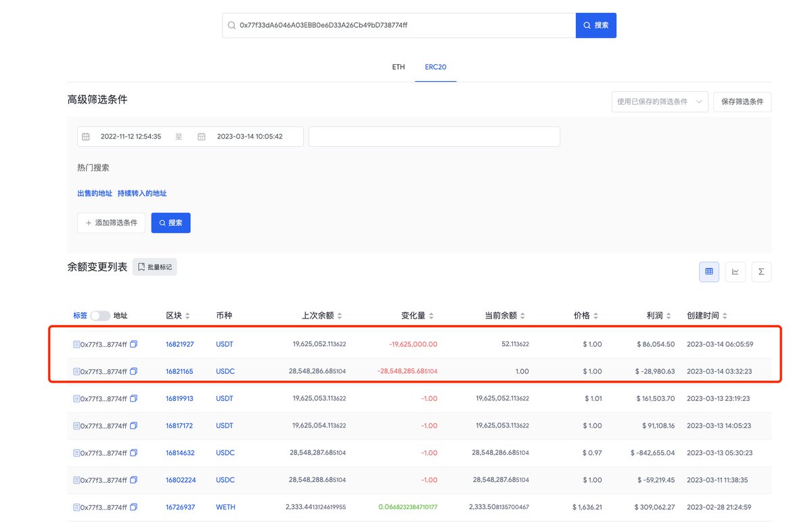Switch to the ETH tab
Screen dimensions: 812x522
(x=399, y=67)
